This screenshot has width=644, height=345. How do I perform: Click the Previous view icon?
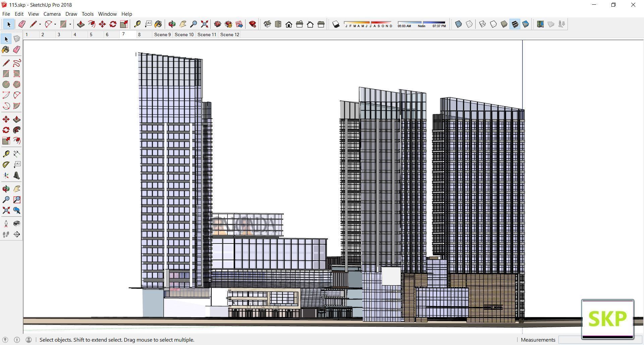coord(17,210)
